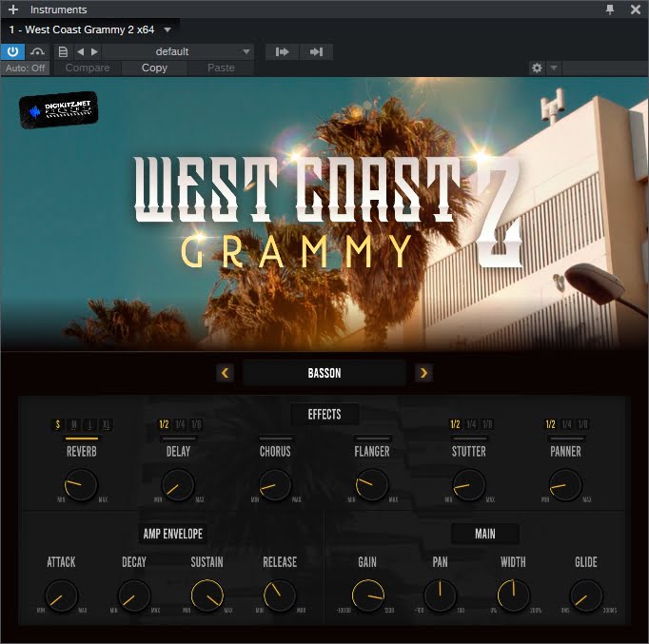Click the EFFECTS section label

pyautogui.click(x=324, y=414)
